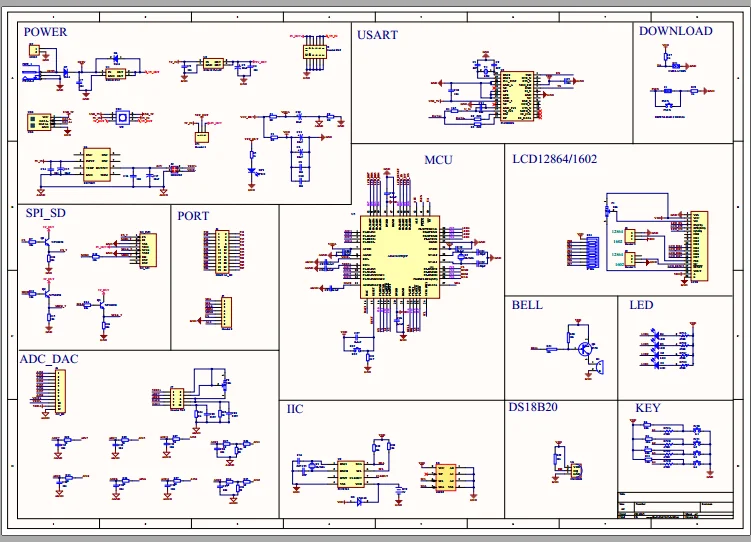Screen dimensions: 751x542
Task: Select the upper pin header in PORT
Action: click(223, 252)
